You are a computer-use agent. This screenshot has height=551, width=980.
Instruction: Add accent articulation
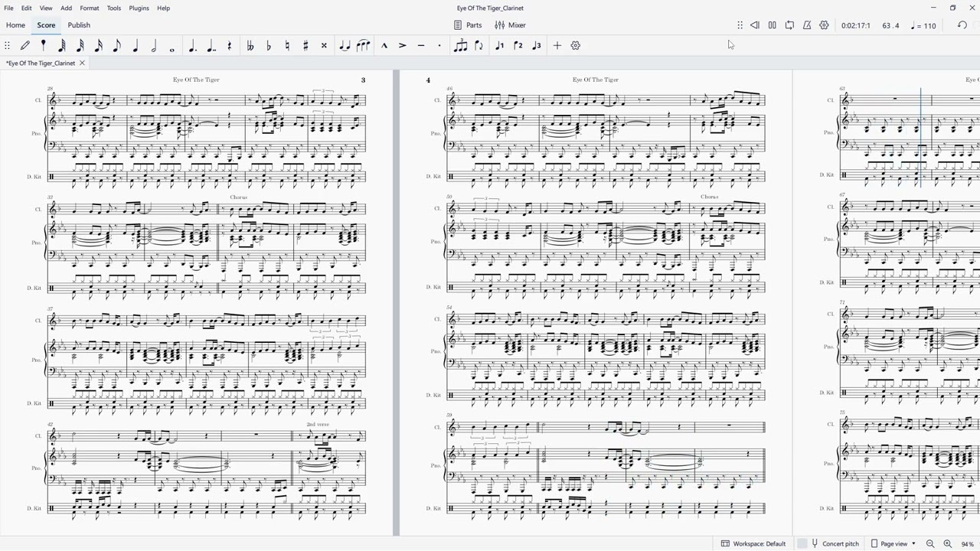403,46
